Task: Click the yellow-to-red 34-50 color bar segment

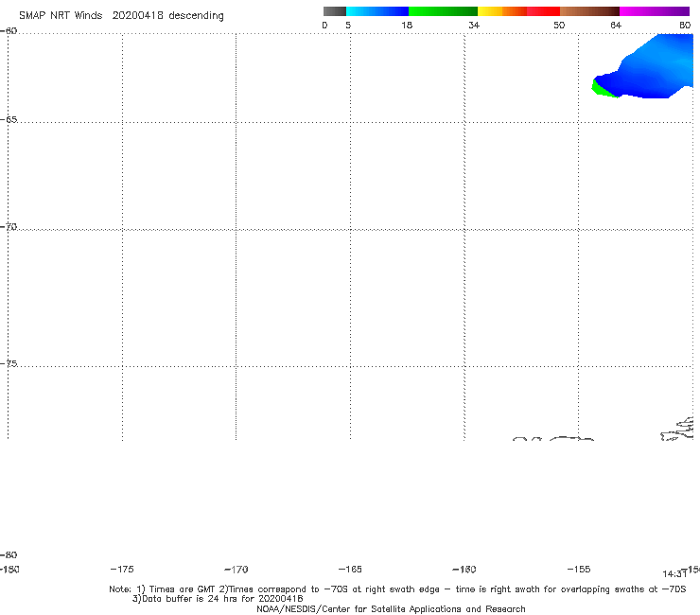Action: pos(518,11)
